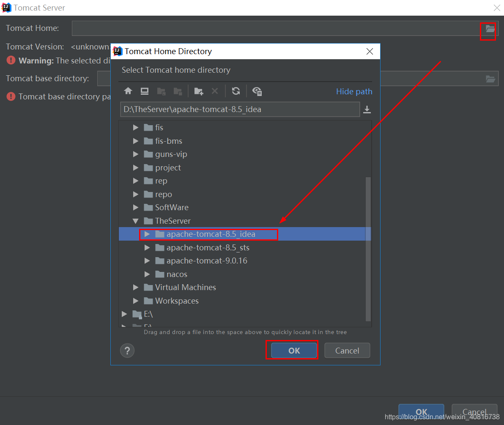Expand the repo folder

point(136,195)
